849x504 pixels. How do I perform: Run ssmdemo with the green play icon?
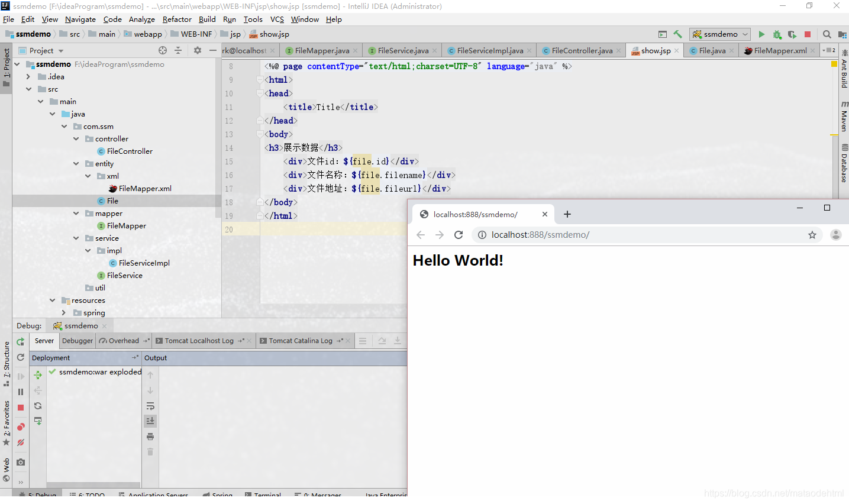click(x=761, y=34)
